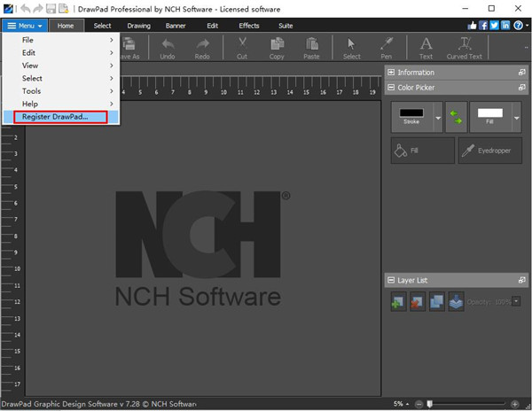Click the ribbon overflow dots
The height and width of the screenshot is (411, 532).
click(526, 48)
